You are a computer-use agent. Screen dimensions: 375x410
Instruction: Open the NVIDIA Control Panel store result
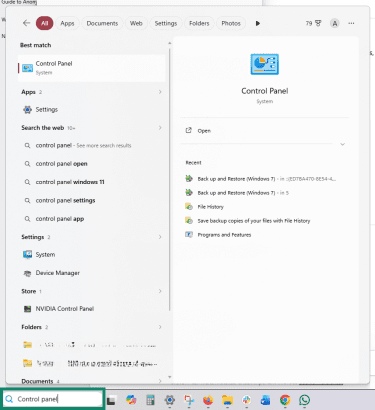pyautogui.click(x=91, y=309)
